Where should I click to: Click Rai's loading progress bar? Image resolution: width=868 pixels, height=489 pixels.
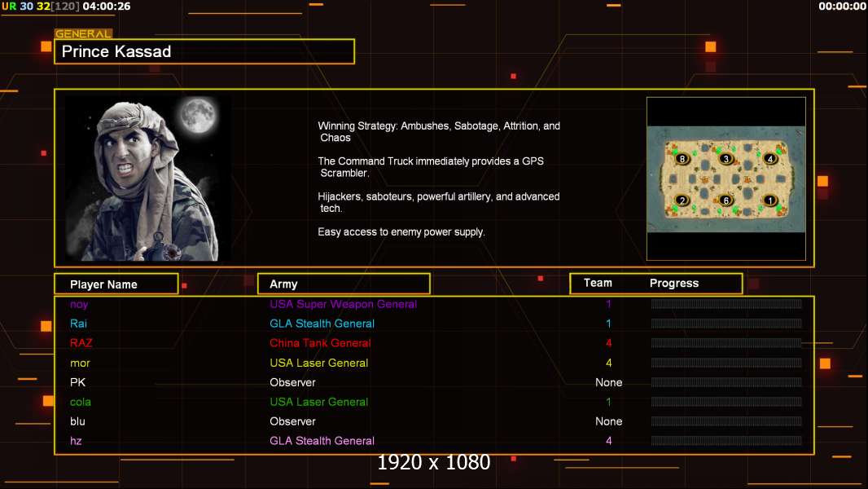pyautogui.click(x=726, y=323)
